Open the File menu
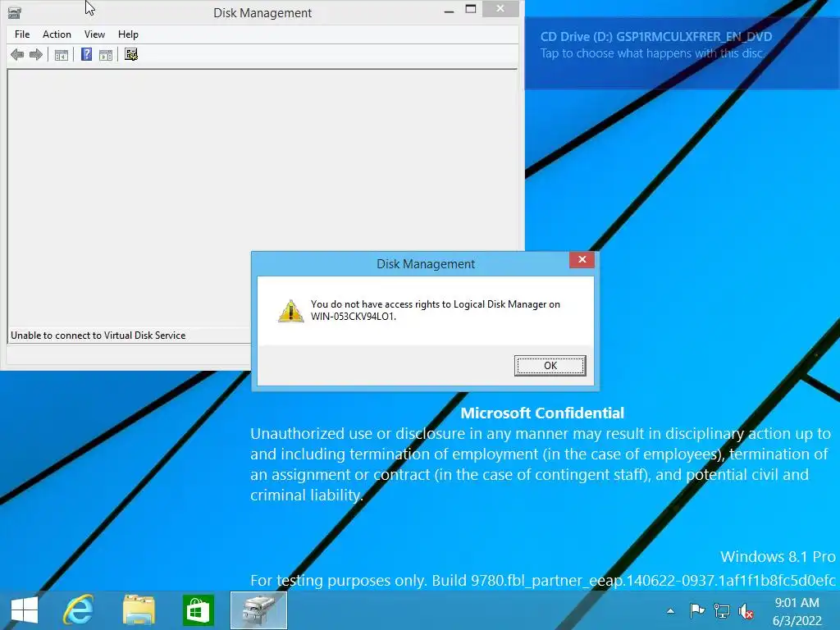Screen dimensions: 840x630 coord(22,34)
